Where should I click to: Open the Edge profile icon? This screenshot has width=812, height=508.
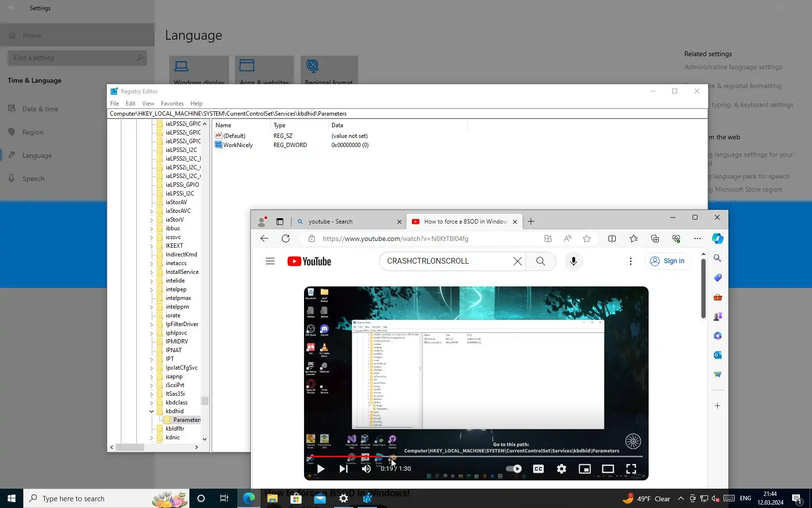[x=262, y=222]
